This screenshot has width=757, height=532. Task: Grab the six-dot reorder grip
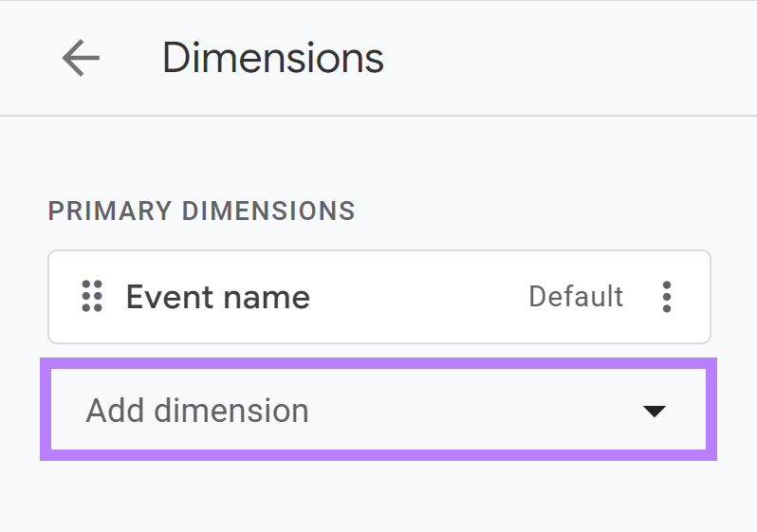click(x=92, y=297)
